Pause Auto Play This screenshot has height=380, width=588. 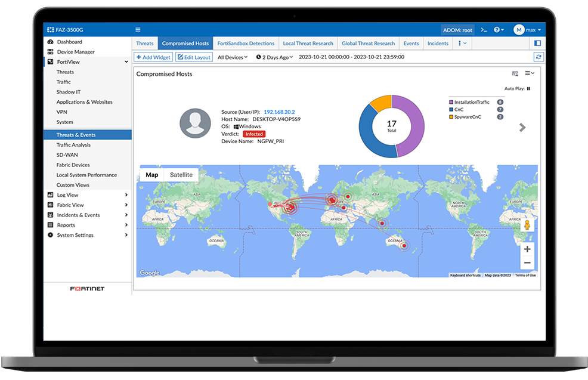[528, 89]
